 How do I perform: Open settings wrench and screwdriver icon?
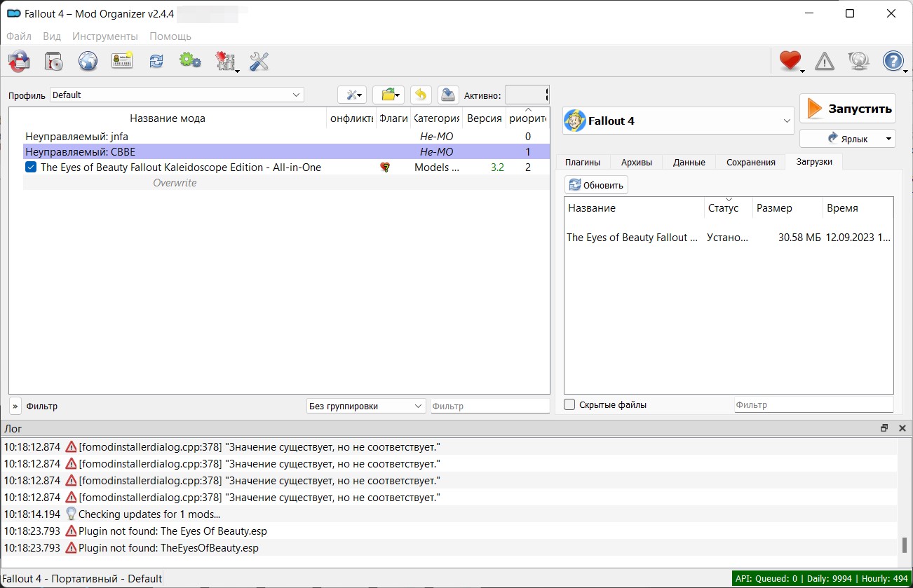[x=259, y=62]
